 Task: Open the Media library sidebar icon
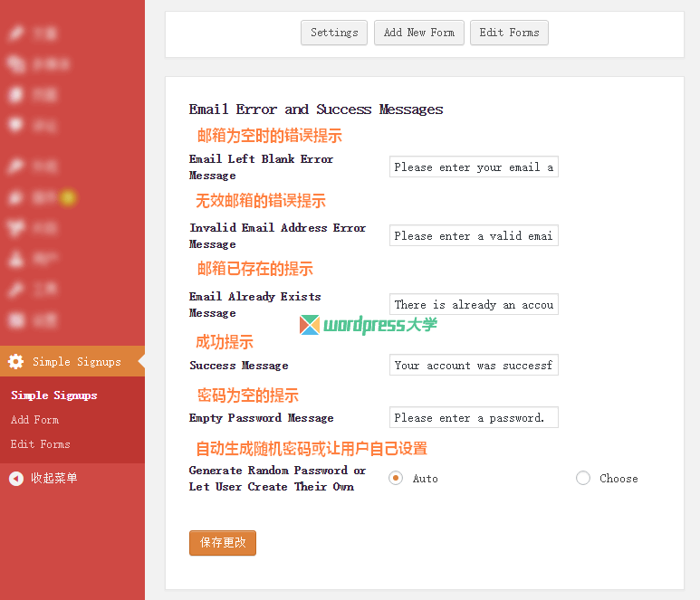tap(15, 64)
